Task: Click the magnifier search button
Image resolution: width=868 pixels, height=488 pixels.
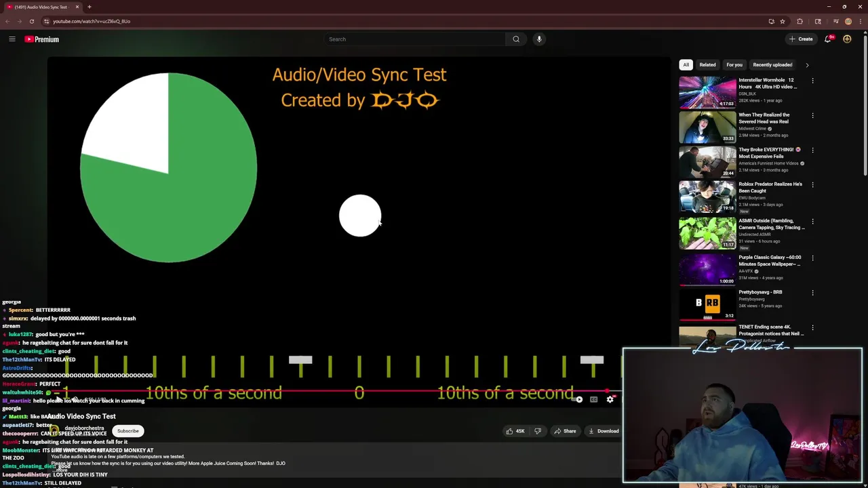Action: [x=516, y=39]
